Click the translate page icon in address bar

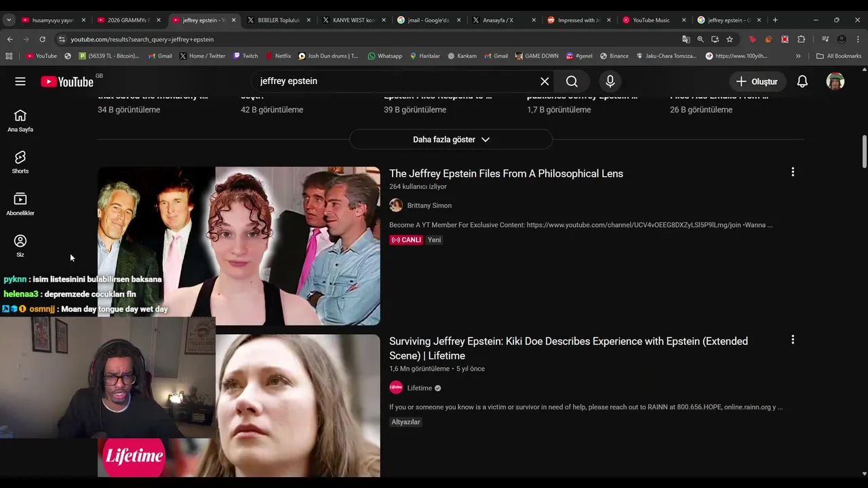686,39
